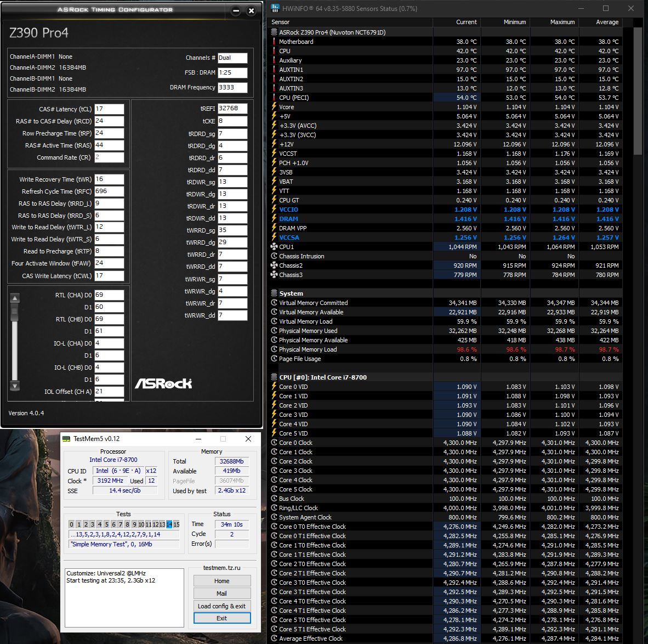The height and width of the screenshot is (644, 648).
Task: Click the fan icon beside Chassis2
Action: tap(274, 265)
